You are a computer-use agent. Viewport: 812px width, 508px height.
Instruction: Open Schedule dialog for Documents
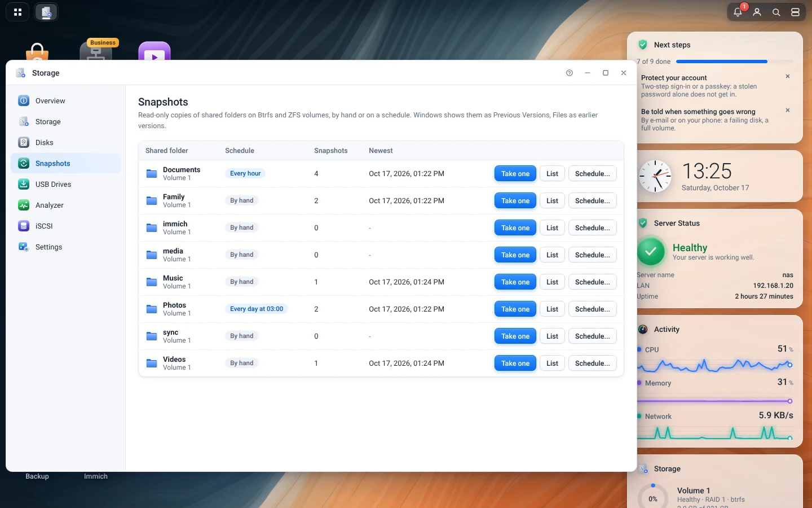[x=592, y=174]
